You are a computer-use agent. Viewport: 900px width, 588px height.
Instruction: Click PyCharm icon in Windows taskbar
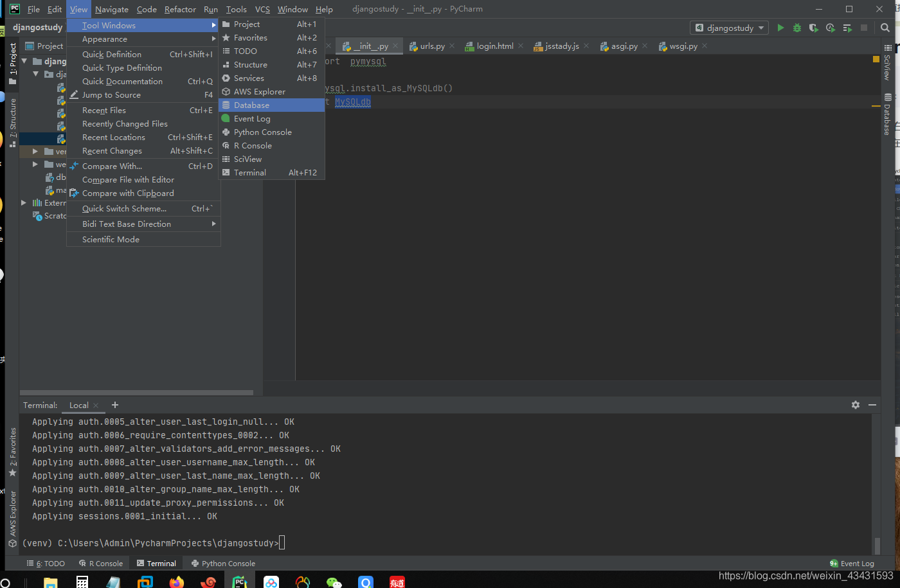tap(240, 582)
